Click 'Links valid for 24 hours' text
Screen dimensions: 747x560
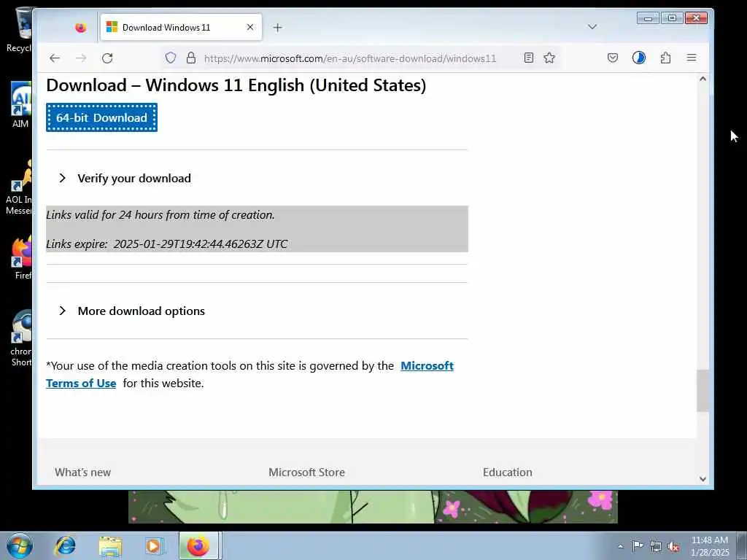pos(160,215)
